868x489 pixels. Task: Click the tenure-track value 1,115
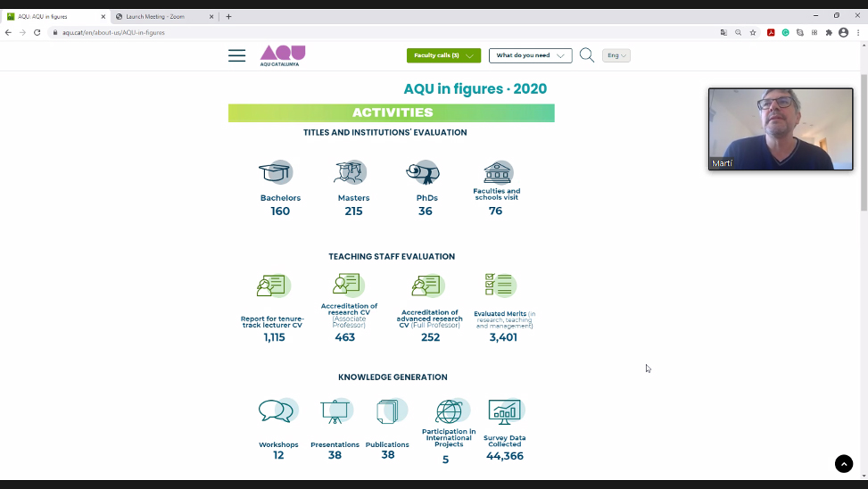tap(274, 337)
